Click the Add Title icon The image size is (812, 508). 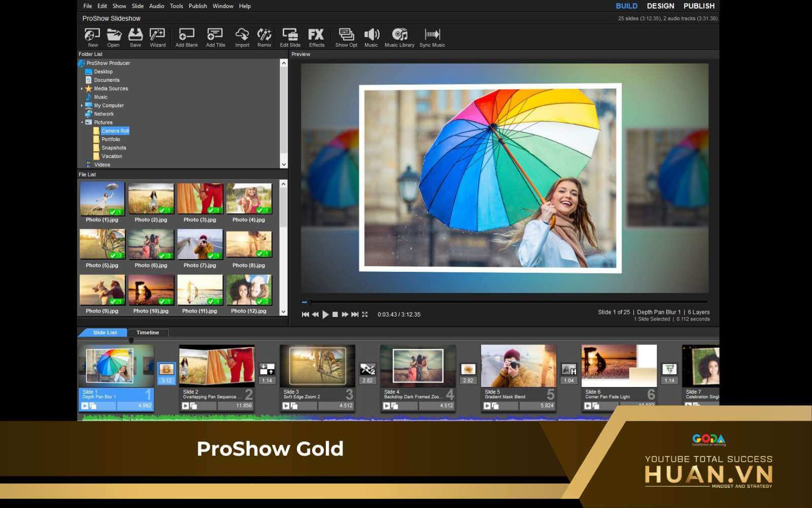click(x=215, y=37)
